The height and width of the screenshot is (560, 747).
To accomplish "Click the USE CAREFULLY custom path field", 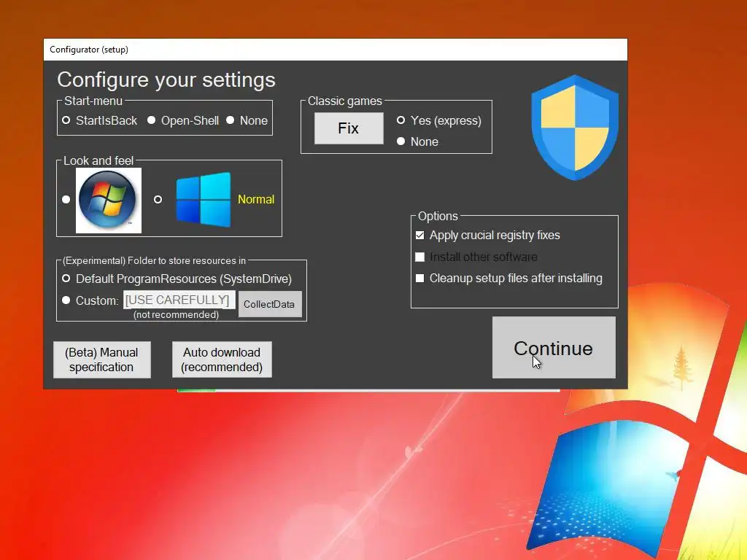I will pos(179,300).
